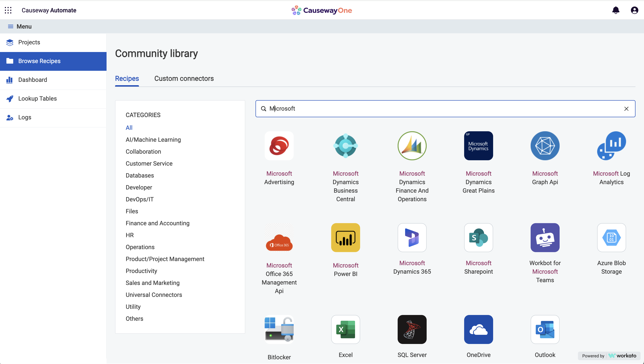Filter by Collaboration category
644x364 pixels.
pos(143,152)
